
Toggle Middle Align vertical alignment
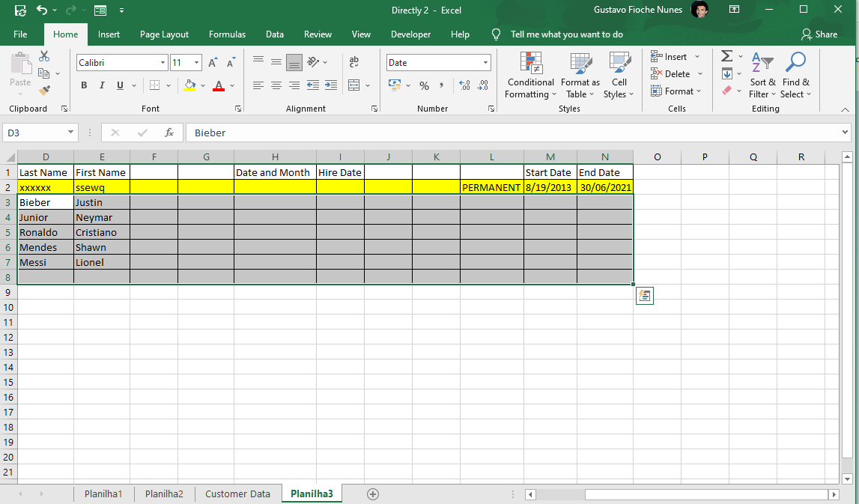pos(276,62)
